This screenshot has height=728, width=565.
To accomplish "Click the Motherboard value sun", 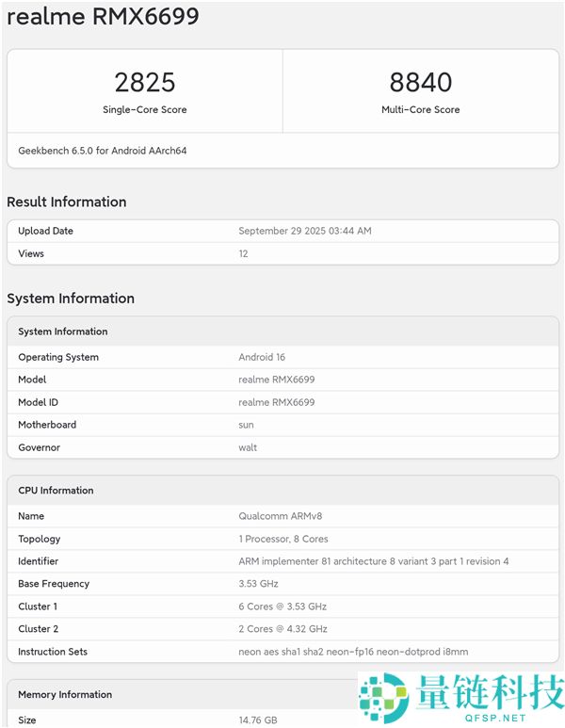I will [247, 425].
